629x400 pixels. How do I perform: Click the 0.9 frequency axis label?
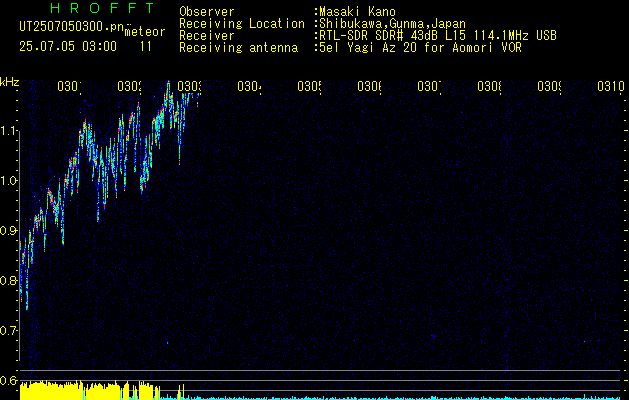coord(8,230)
